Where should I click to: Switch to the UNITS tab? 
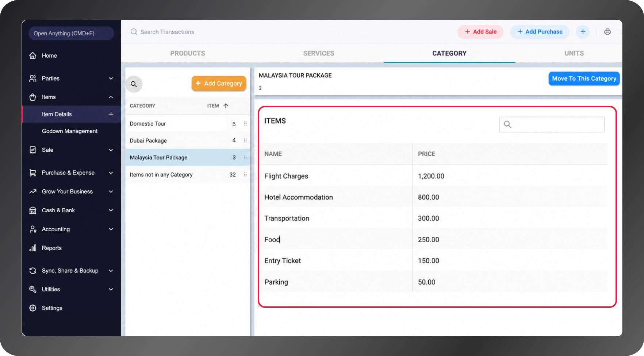pos(574,53)
